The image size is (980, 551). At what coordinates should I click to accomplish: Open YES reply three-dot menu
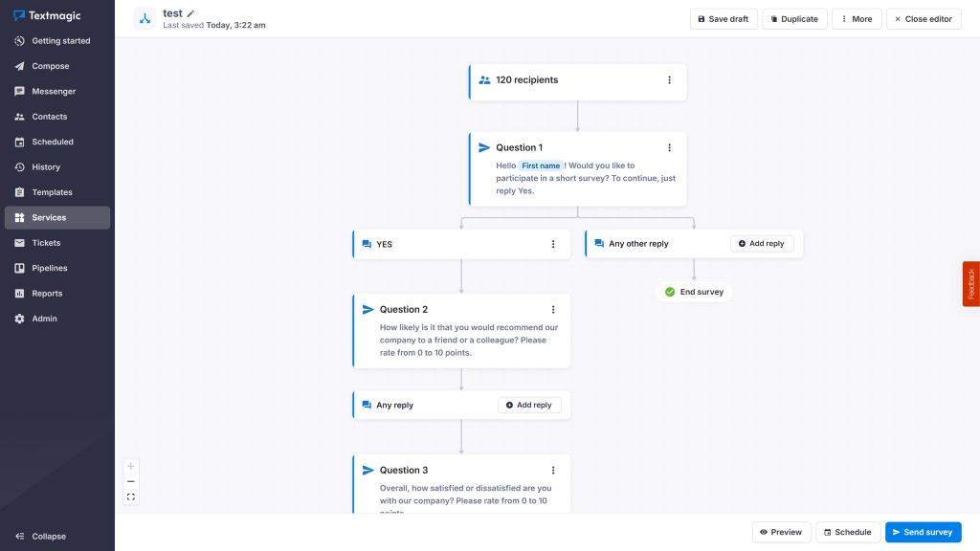[x=553, y=244]
